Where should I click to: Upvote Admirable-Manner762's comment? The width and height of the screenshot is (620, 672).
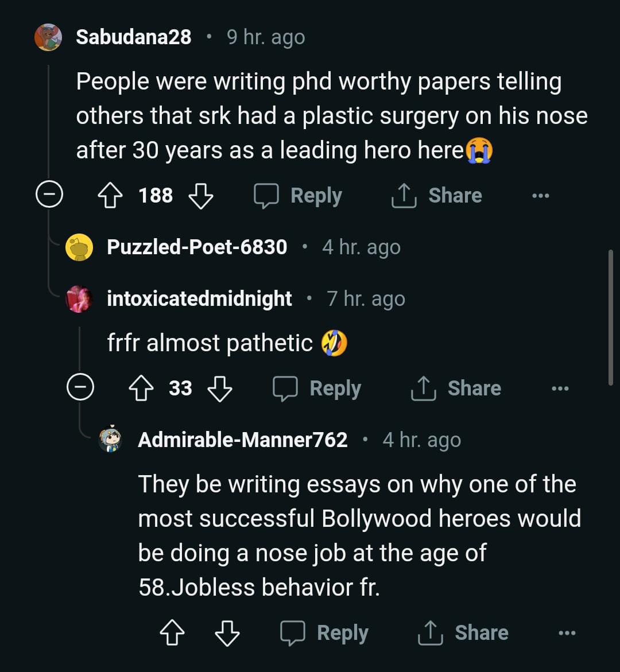pyautogui.click(x=172, y=633)
